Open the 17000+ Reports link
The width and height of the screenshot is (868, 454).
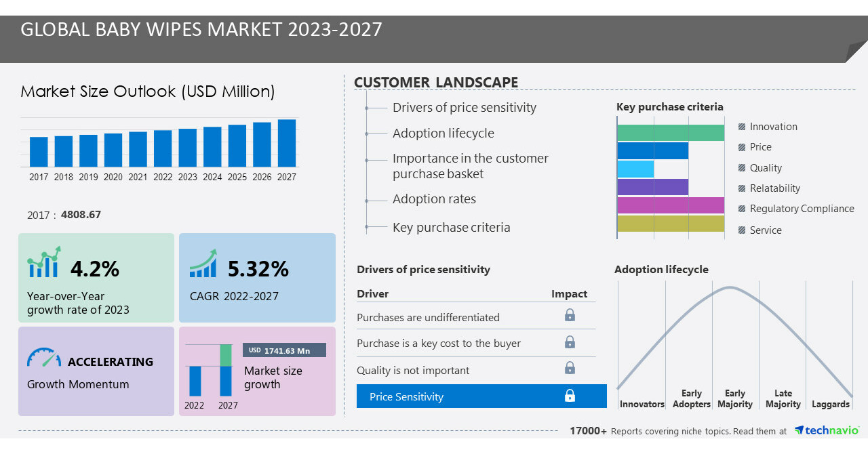tap(587, 431)
